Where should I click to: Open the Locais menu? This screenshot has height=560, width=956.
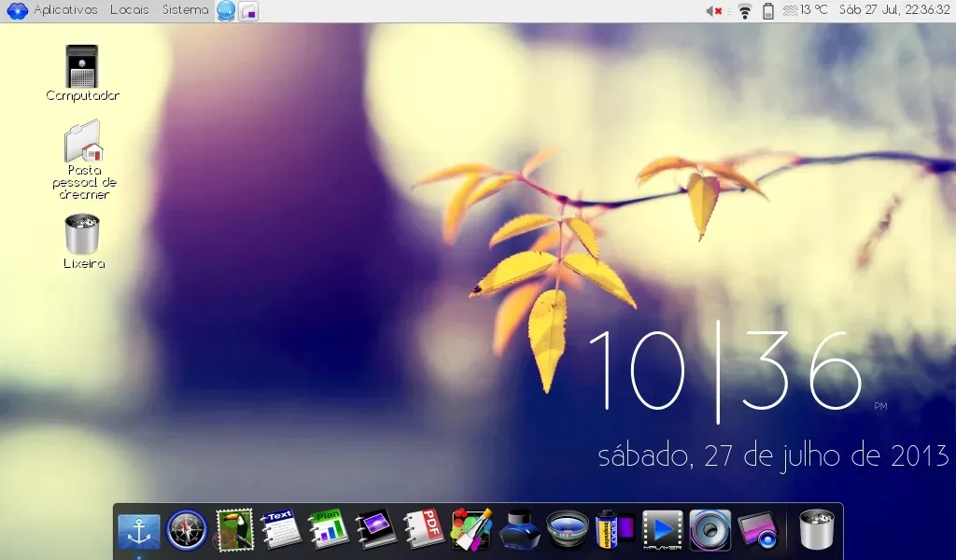129,10
